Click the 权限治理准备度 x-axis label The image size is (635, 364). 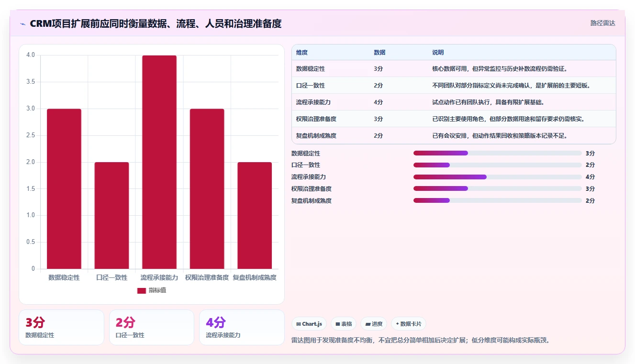(207, 277)
